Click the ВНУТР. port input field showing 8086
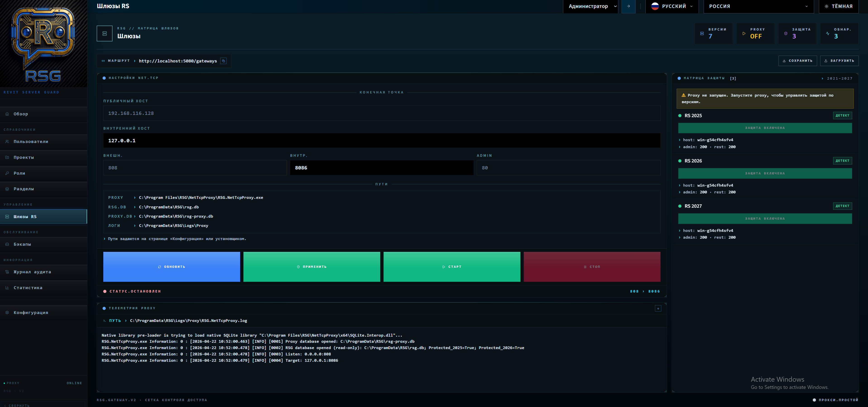This screenshot has width=868, height=407. tap(381, 168)
